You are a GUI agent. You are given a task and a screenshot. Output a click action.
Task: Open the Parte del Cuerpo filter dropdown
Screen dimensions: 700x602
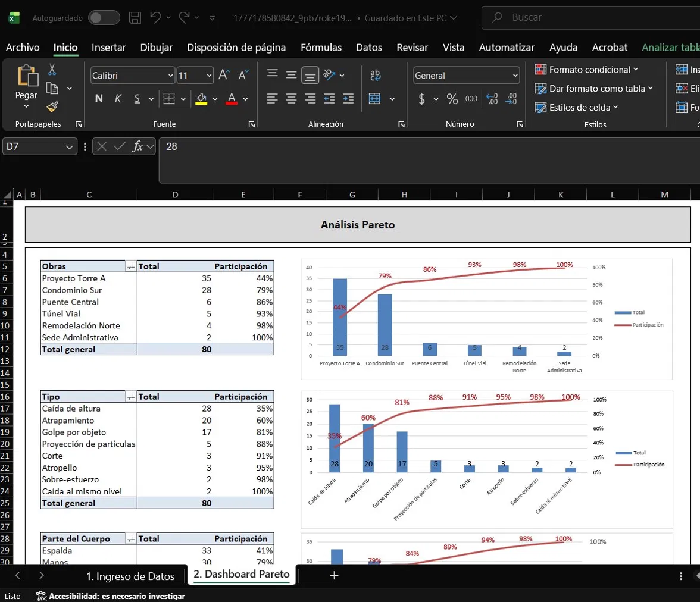tap(131, 538)
